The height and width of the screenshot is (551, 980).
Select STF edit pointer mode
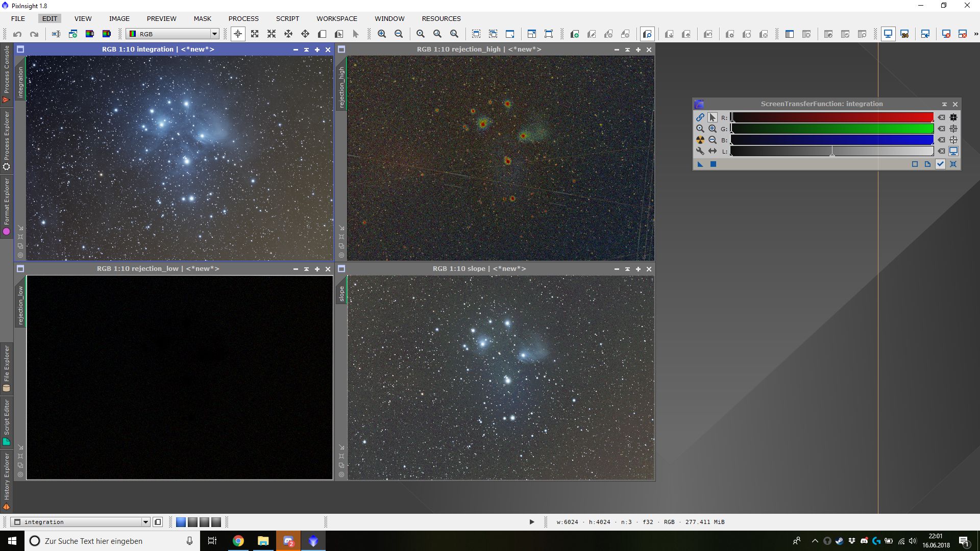tap(713, 117)
